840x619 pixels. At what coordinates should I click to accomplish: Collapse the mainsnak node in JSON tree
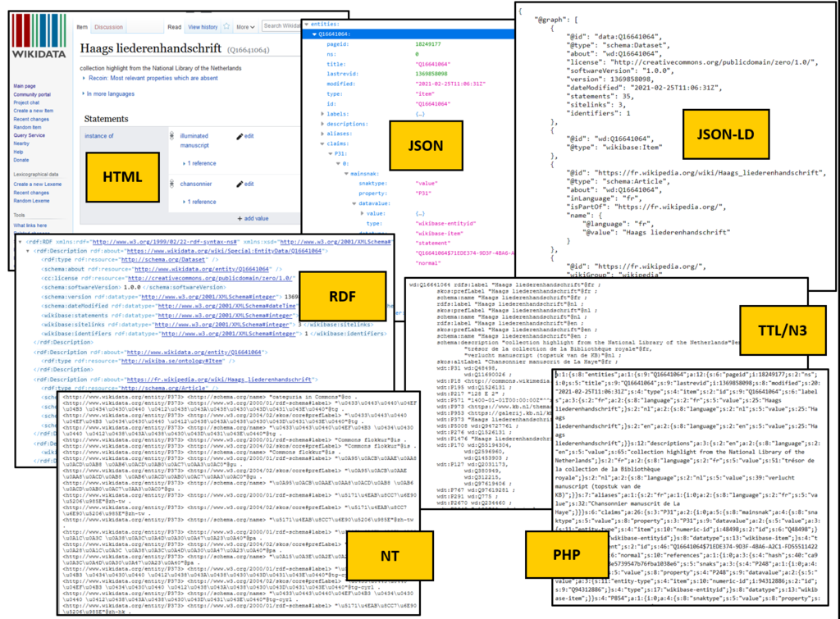[347, 174]
